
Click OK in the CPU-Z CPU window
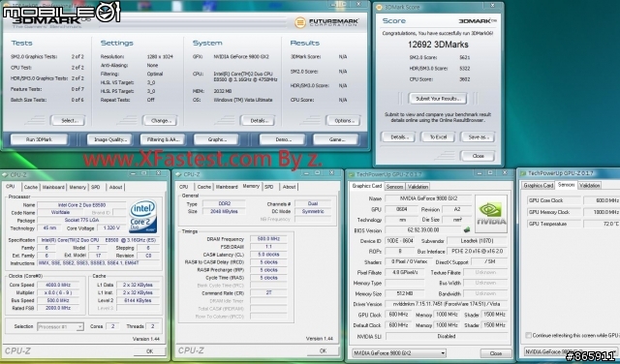[x=149, y=351]
